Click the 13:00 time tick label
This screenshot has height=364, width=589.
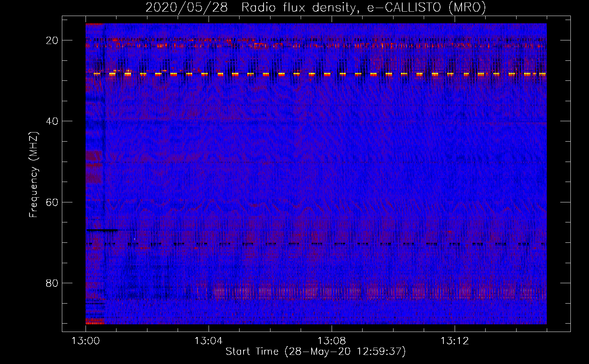tap(86, 341)
